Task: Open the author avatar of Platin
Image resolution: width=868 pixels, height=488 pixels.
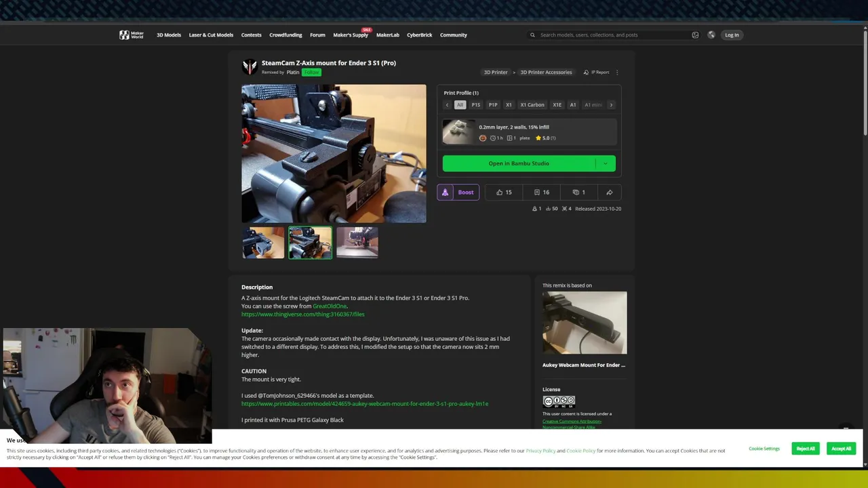Action: tap(250, 66)
